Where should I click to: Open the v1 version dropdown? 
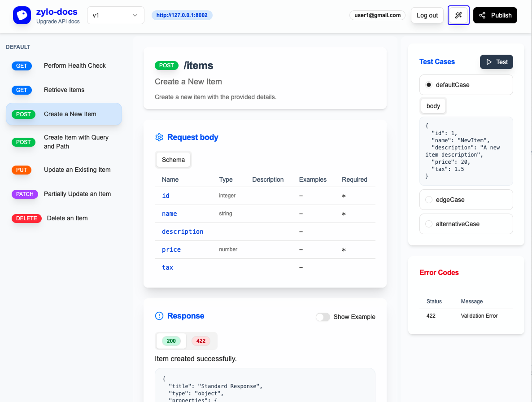116,15
